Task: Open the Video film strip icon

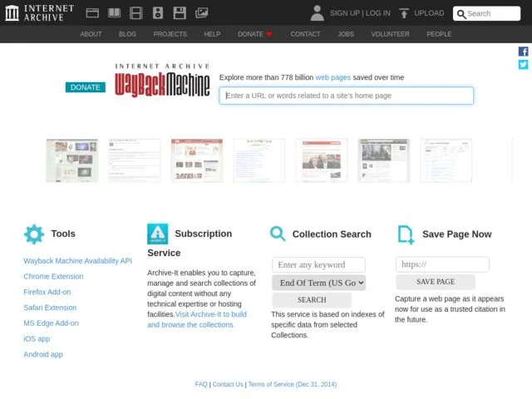Action: click(136, 13)
